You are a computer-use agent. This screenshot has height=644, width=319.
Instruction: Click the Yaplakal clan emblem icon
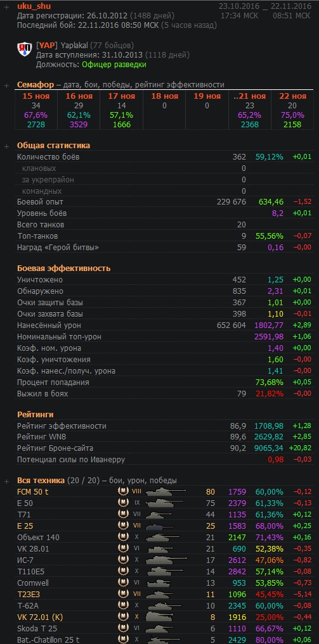tap(24, 49)
